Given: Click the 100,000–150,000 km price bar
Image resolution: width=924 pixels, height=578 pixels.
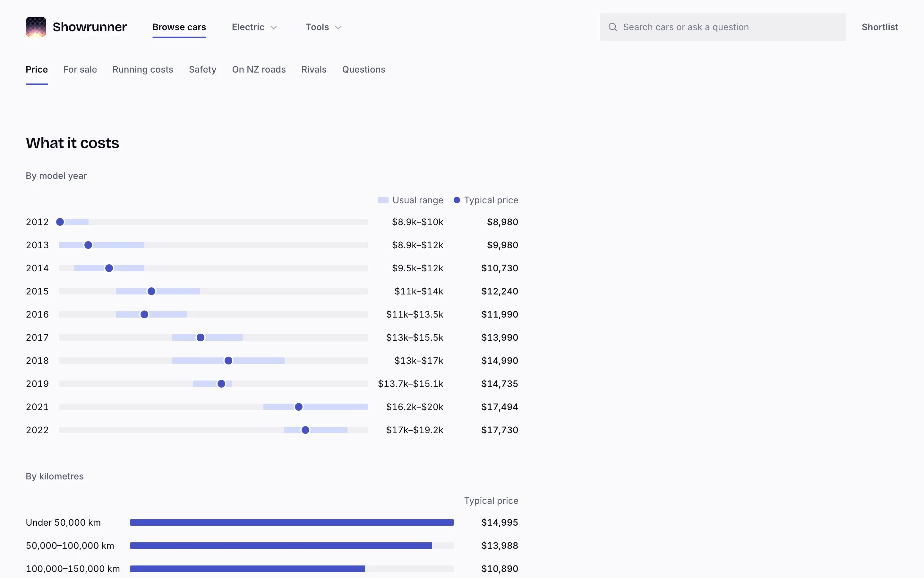Looking at the screenshot, I should [247, 569].
